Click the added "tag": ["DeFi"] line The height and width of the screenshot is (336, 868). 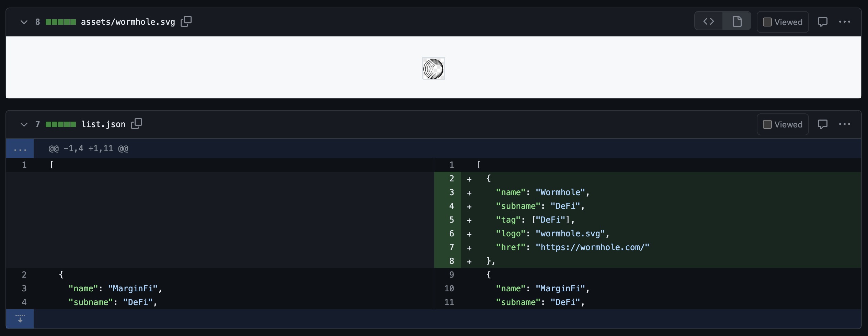535,220
